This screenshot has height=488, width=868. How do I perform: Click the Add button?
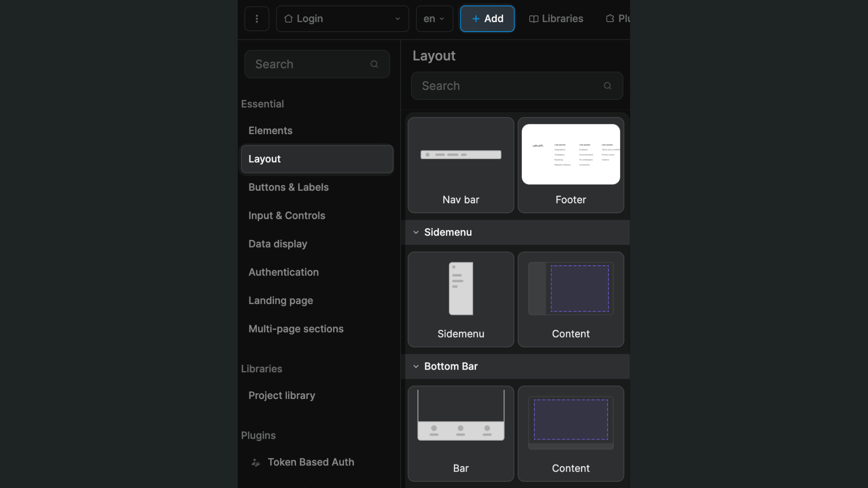[x=487, y=19]
